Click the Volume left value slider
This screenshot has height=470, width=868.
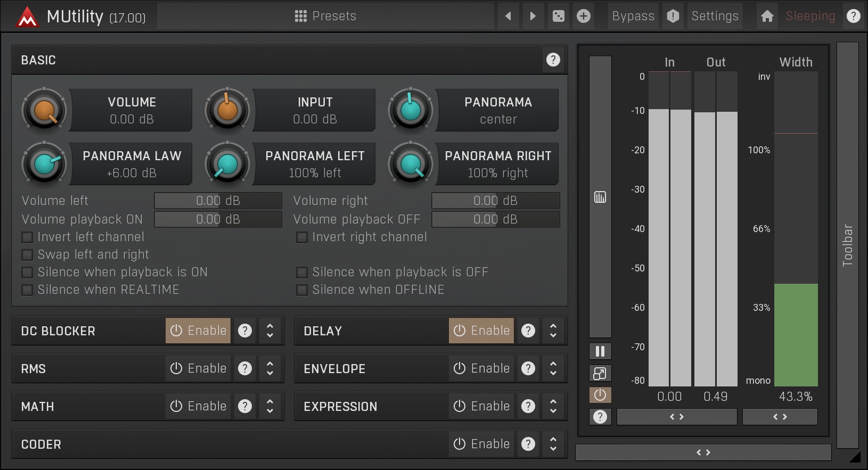(218, 201)
